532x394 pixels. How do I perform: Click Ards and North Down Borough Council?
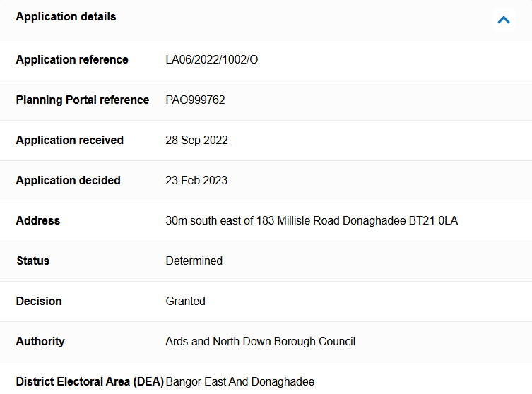(x=261, y=342)
